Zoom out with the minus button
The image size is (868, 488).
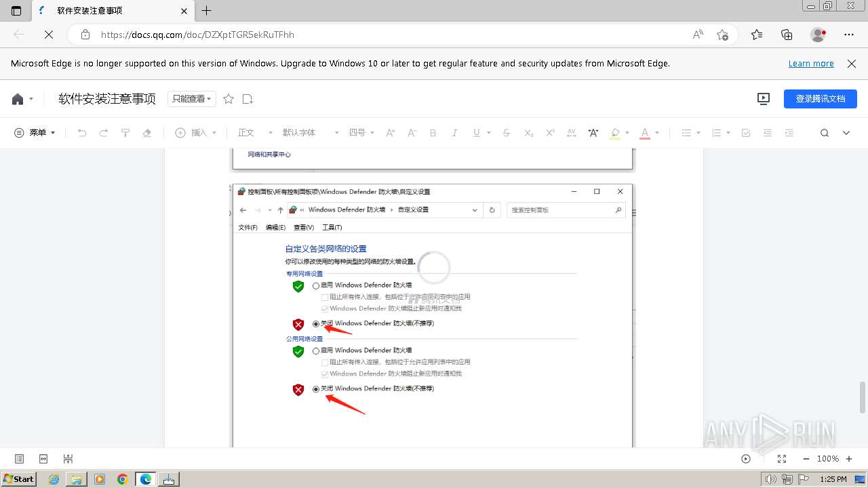tap(806, 459)
